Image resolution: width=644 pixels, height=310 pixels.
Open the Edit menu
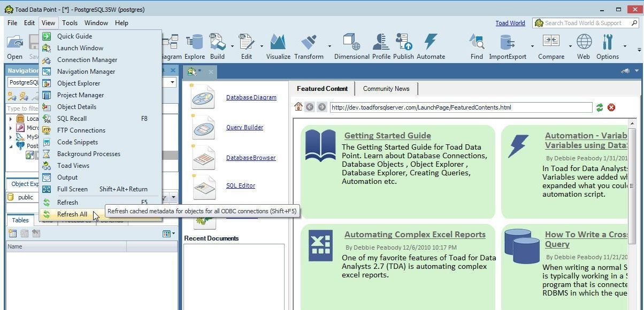[29, 23]
